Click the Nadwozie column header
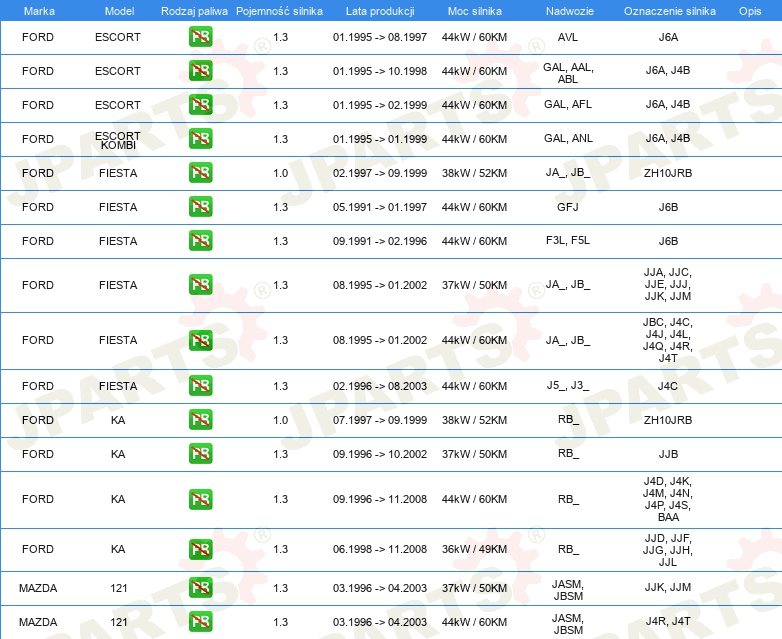Viewport: 782px width, 639px height. (x=570, y=11)
